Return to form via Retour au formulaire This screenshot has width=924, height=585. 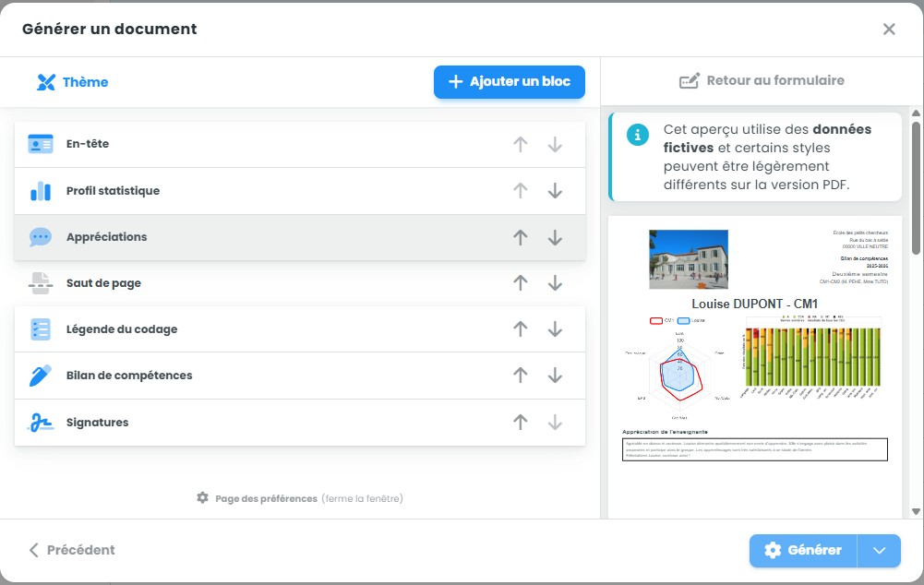762,81
